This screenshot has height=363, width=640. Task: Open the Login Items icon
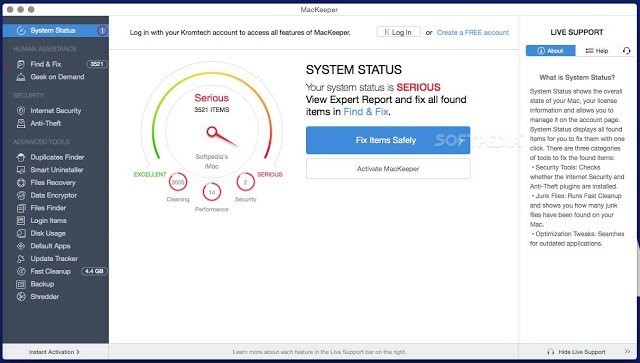coord(21,220)
